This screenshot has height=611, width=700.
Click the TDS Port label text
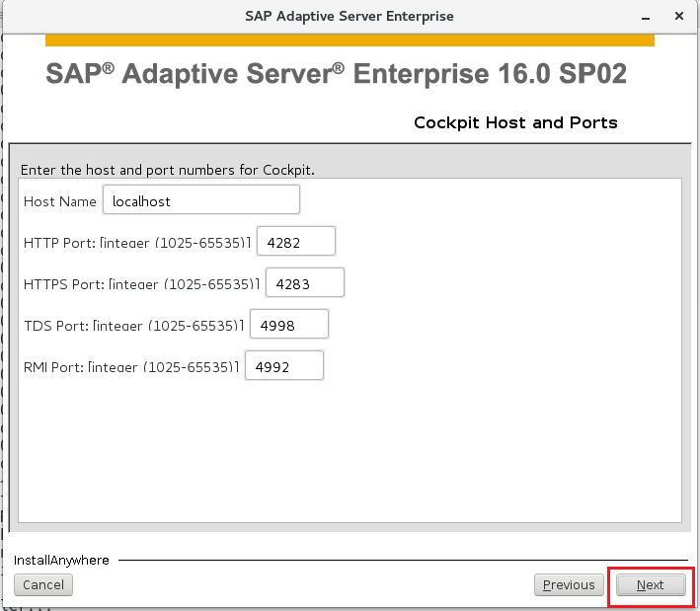134,326
